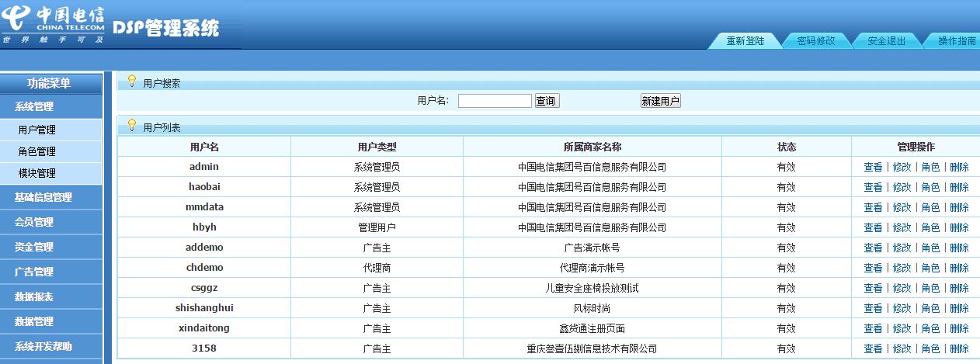Click 查看 for user addemo
This screenshot has height=364, width=980.
[x=873, y=248]
